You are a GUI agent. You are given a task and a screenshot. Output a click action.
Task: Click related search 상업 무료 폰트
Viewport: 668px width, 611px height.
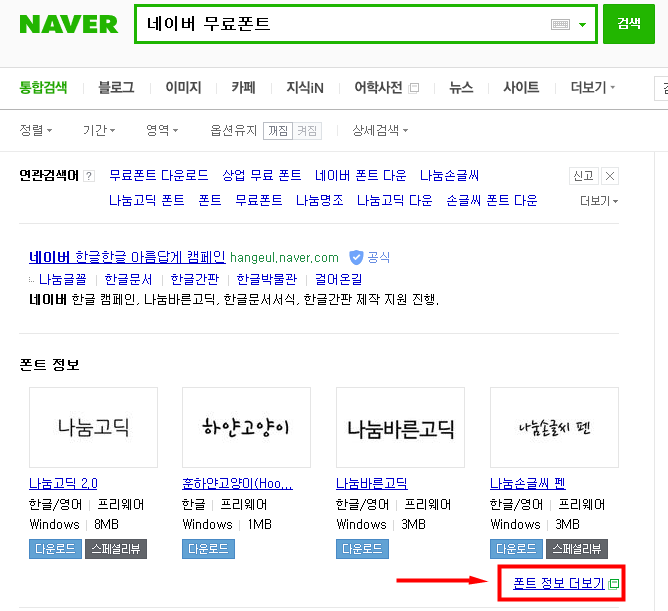point(262,175)
